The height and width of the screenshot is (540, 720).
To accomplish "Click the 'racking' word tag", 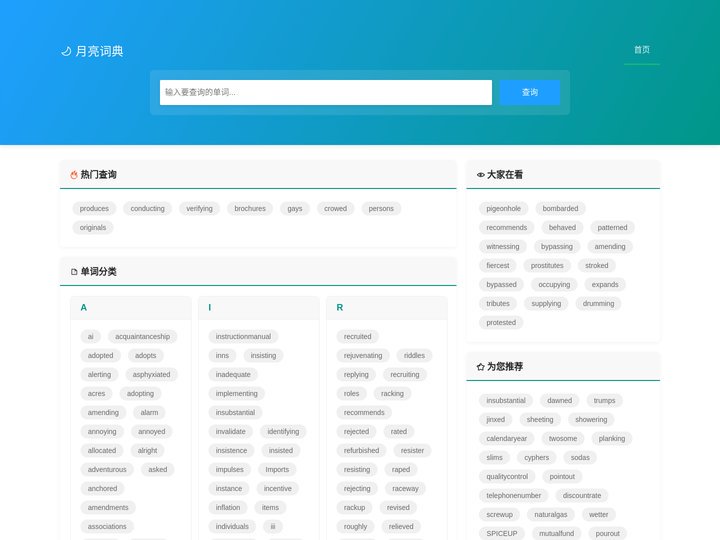I will (x=392, y=394).
